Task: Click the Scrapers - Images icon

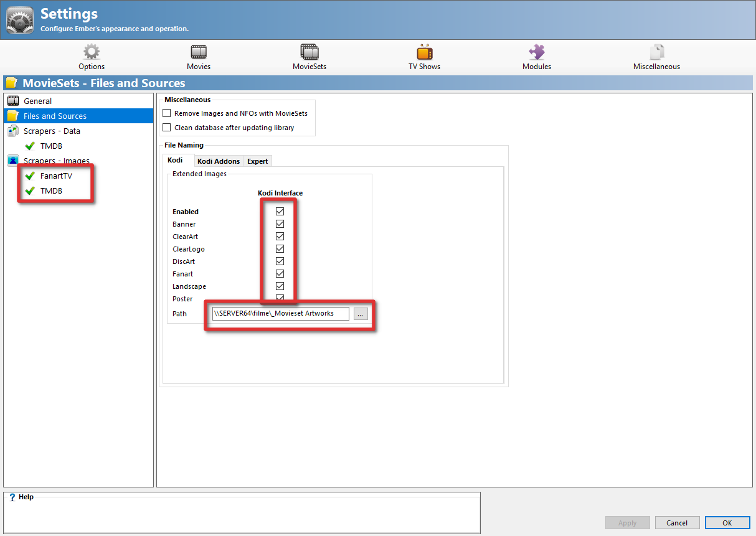Action: tap(13, 161)
